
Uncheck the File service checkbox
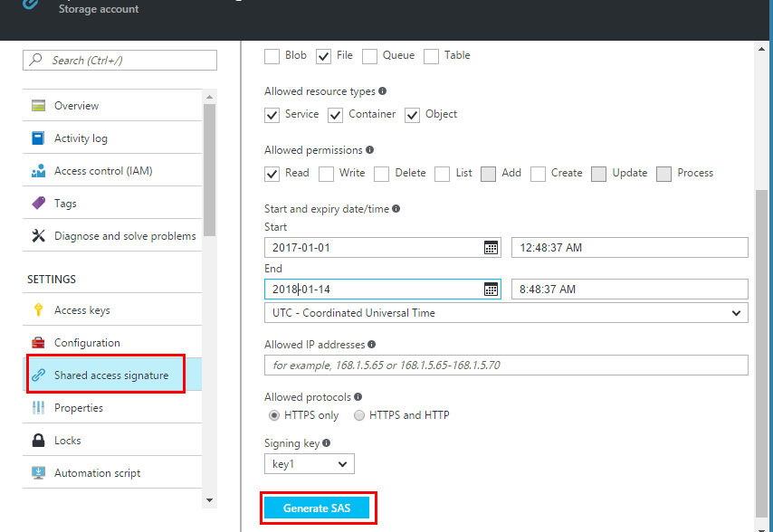click(323, 56)
